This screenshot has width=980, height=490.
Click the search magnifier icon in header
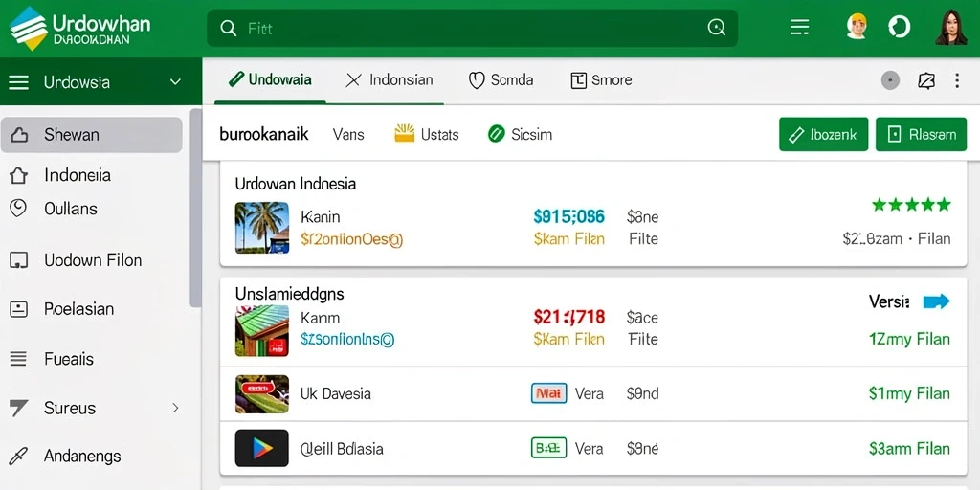(x=228, y=28)
